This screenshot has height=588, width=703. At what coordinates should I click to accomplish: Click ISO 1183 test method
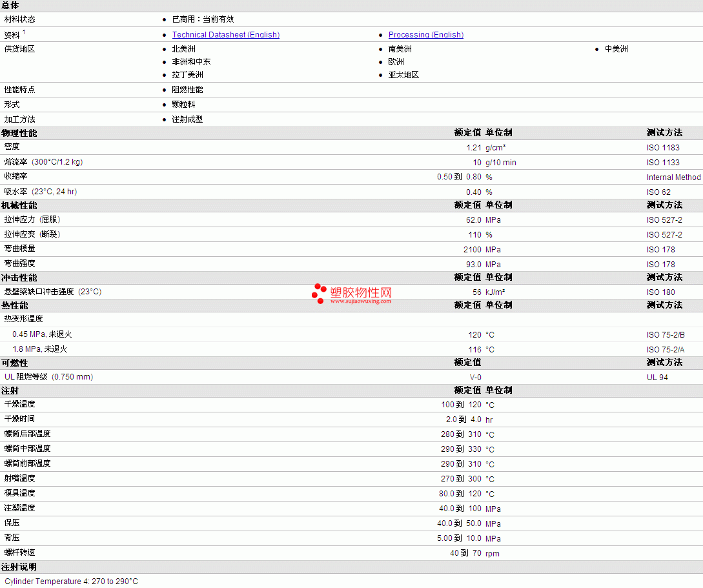pos(662,148)
